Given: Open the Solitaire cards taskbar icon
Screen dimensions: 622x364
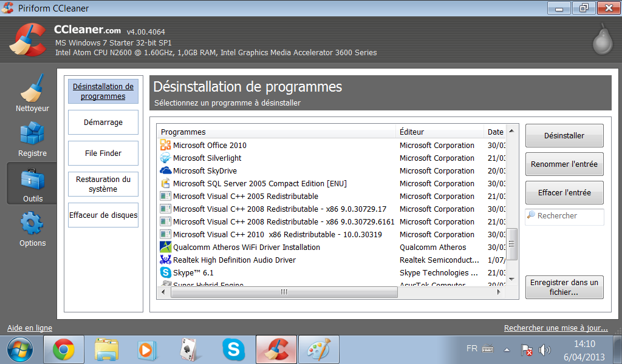Looking at the screenshot, I should (x=190, y=349).
